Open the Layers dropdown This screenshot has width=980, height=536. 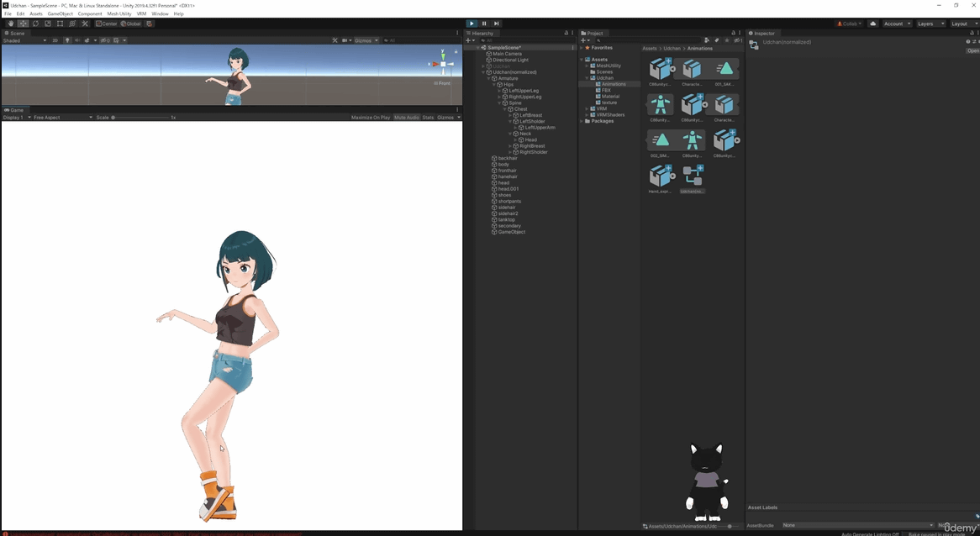point(930,24)
